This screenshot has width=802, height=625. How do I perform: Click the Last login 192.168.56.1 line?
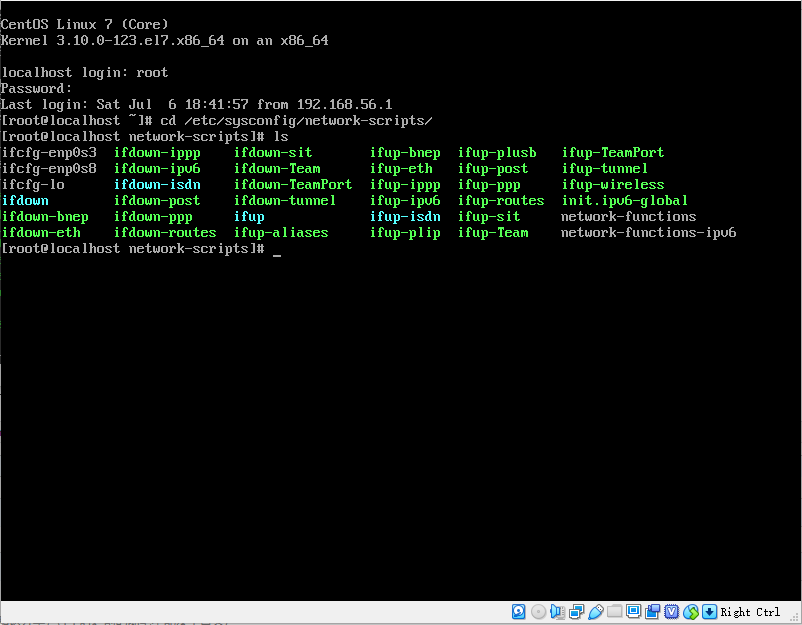point(197,105)
